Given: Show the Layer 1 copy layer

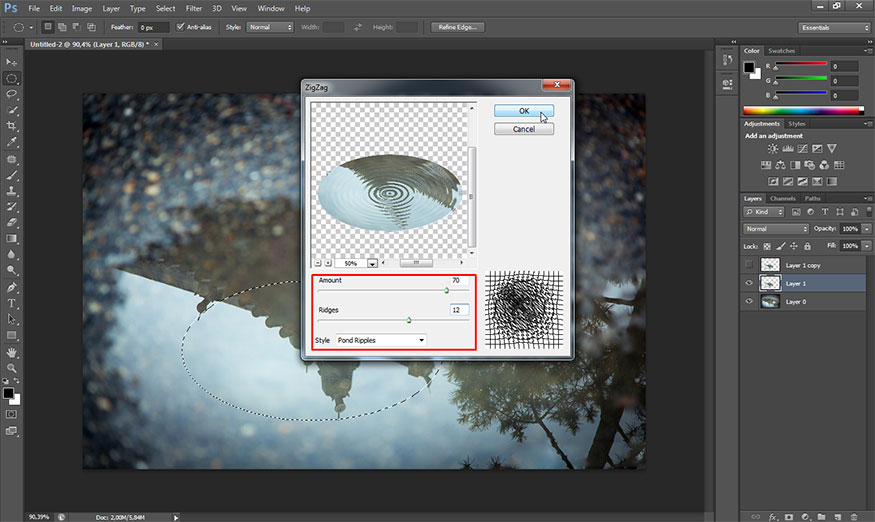Looking at the screenshot, I should pyautogui.click(x=751, y=264).
